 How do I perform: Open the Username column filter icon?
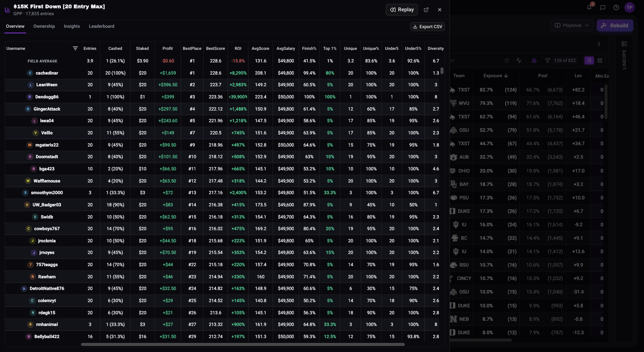(75, 49)
